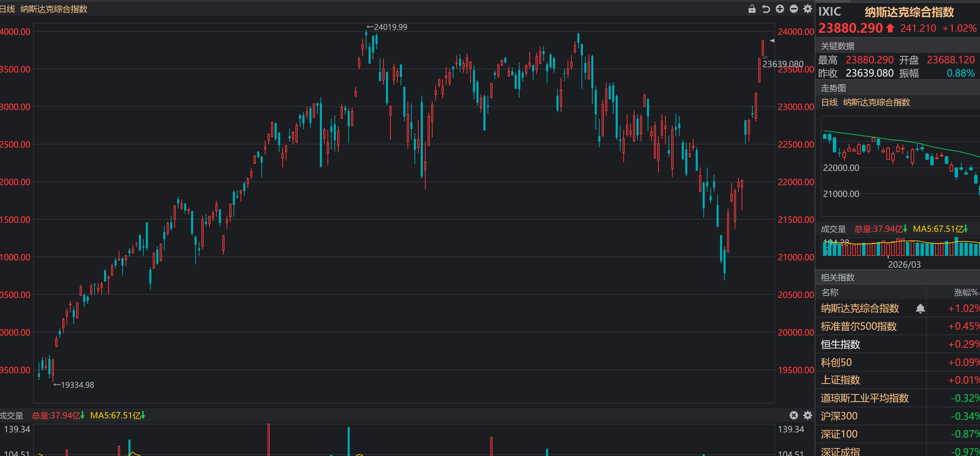Zoom out the chart with minus icon

coord(793,9)
